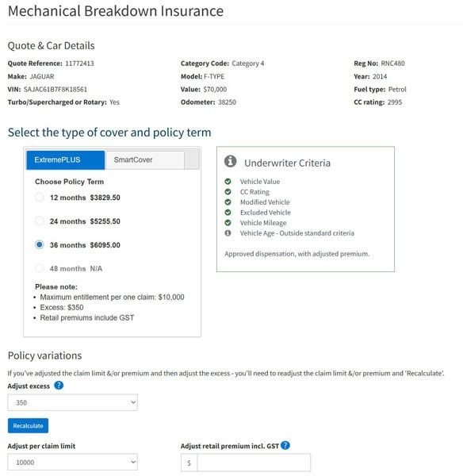
Task: Select the 36 months policy term
Action: click(40, 244)
